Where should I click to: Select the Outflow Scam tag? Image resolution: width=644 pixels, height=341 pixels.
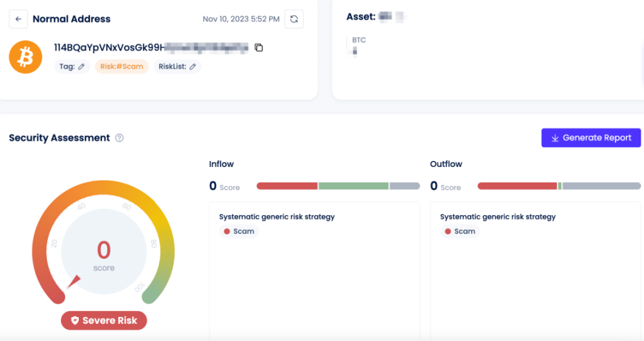460,232
